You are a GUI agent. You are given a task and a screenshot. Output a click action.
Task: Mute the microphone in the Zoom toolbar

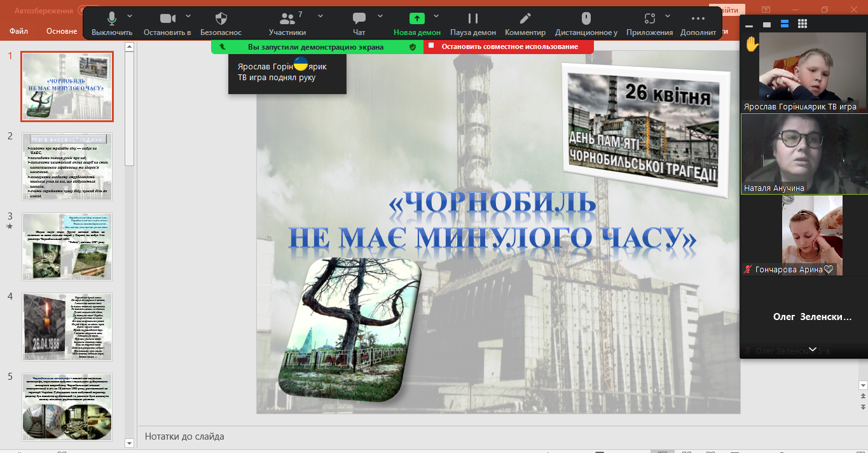coord(112,24)
